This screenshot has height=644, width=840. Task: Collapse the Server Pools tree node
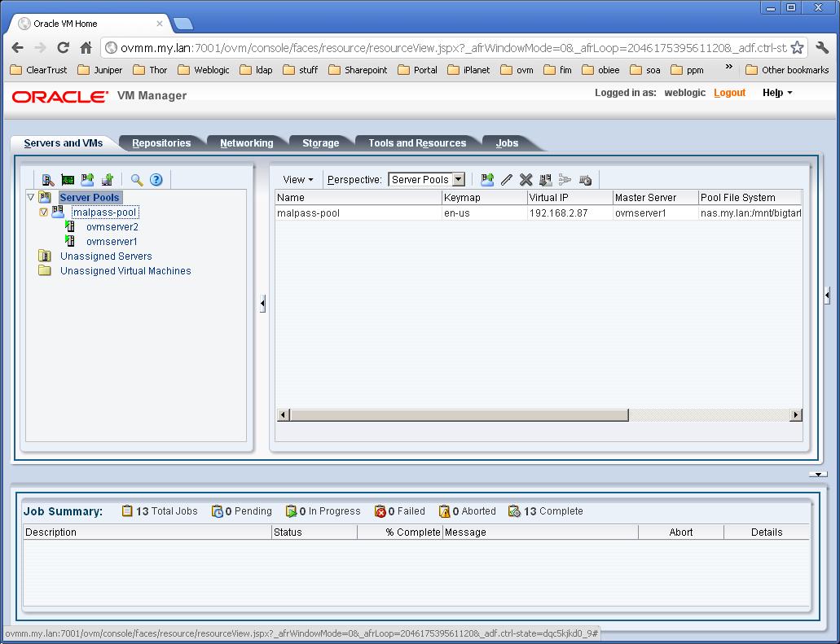(x=30, y=197)
